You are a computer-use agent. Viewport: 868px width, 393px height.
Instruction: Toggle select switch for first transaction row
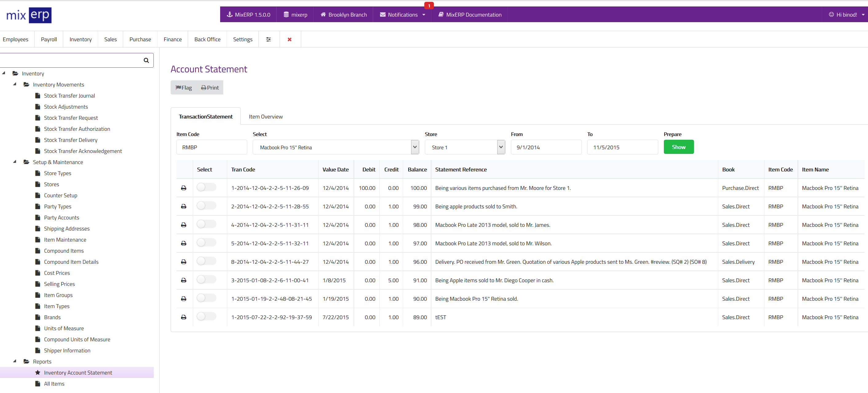pyautogui.click(x=206, y=187)
